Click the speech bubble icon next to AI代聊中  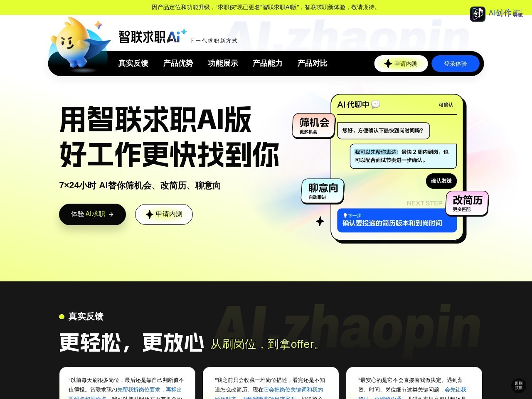point(376,104)
